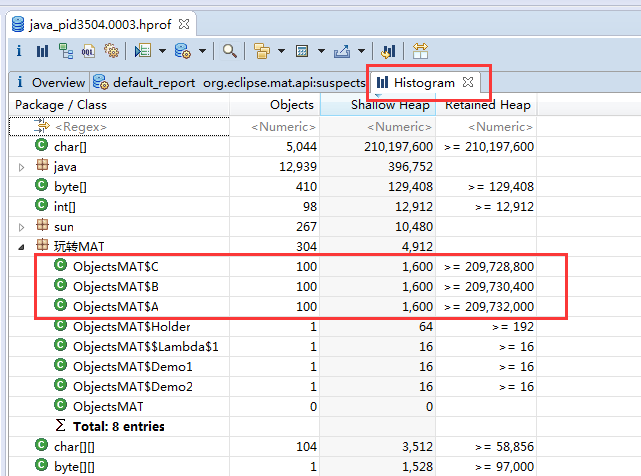Click the class icon next to int[]

[x=41, y=205]
